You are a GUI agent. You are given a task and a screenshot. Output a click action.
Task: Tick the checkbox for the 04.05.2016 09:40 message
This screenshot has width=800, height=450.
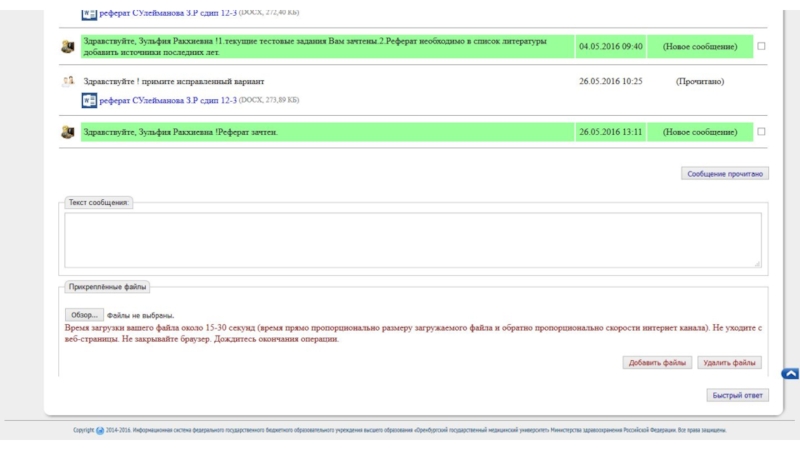[x=762, y=46]
